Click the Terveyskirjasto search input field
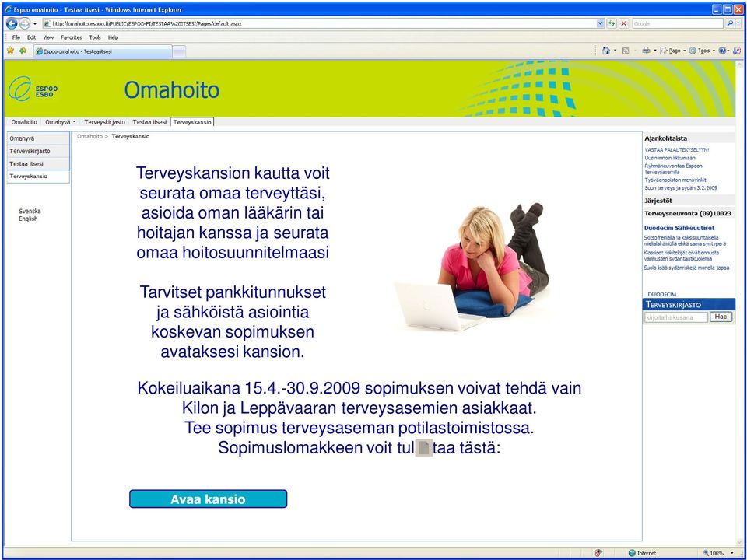The height and width of the screenshot is (560, 747). [676, 317]
